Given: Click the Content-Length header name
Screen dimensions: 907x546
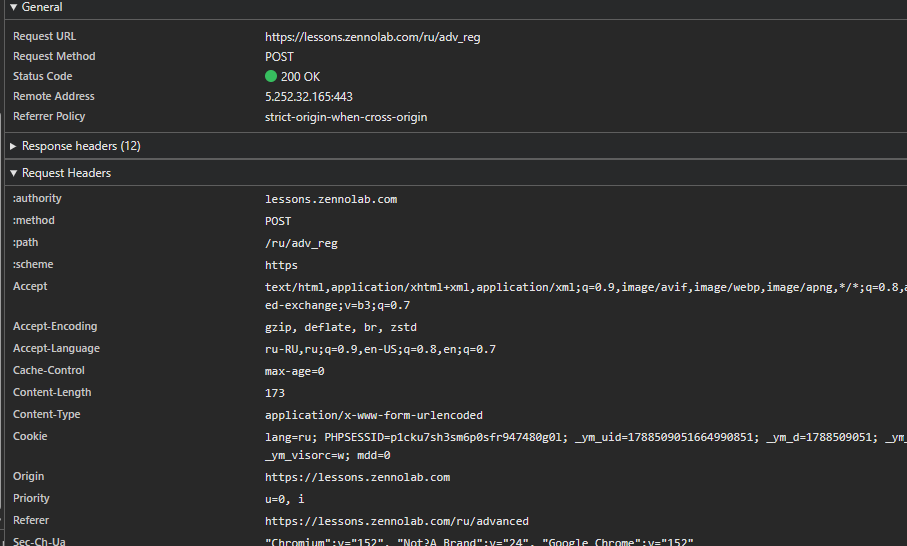Looking at the screenshot, I should click(x=52, y=392).
